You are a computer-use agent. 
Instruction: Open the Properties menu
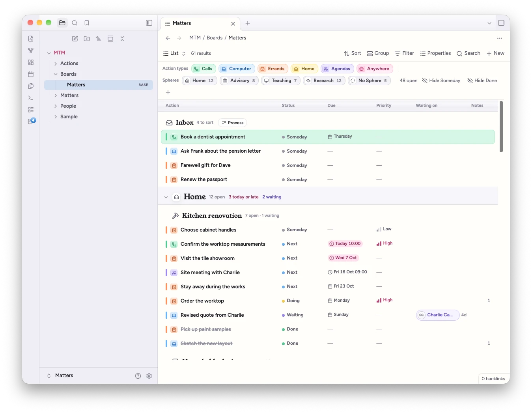435,53
